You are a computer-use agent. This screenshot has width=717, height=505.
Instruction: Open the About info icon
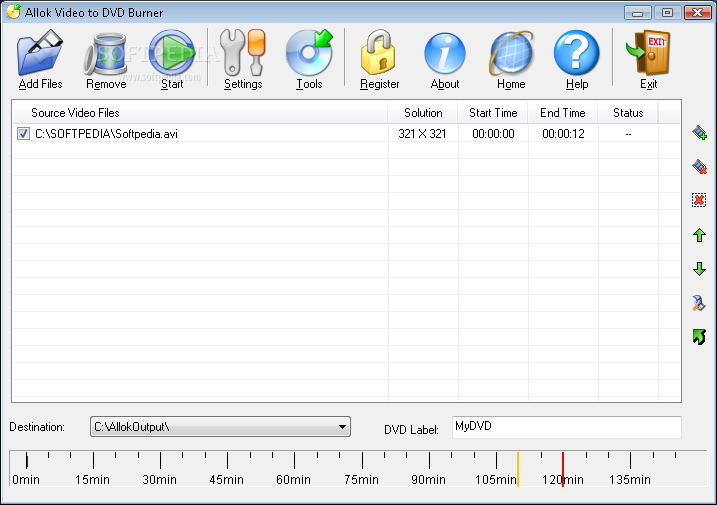444,54
